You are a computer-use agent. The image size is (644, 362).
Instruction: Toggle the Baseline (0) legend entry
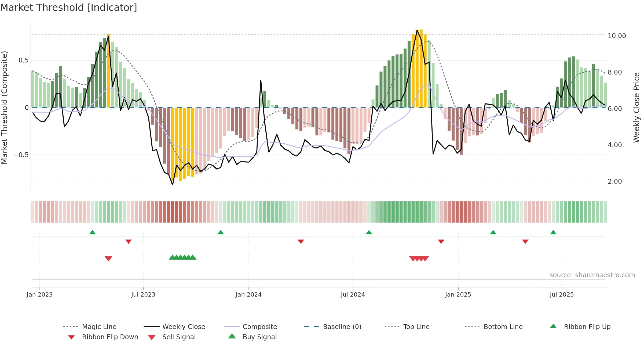pos(333,327)
